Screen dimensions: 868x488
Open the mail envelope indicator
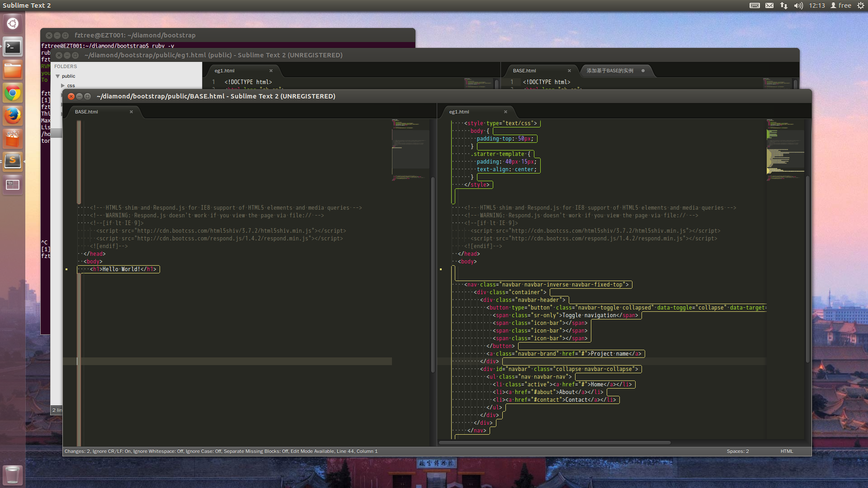(769, 5)
